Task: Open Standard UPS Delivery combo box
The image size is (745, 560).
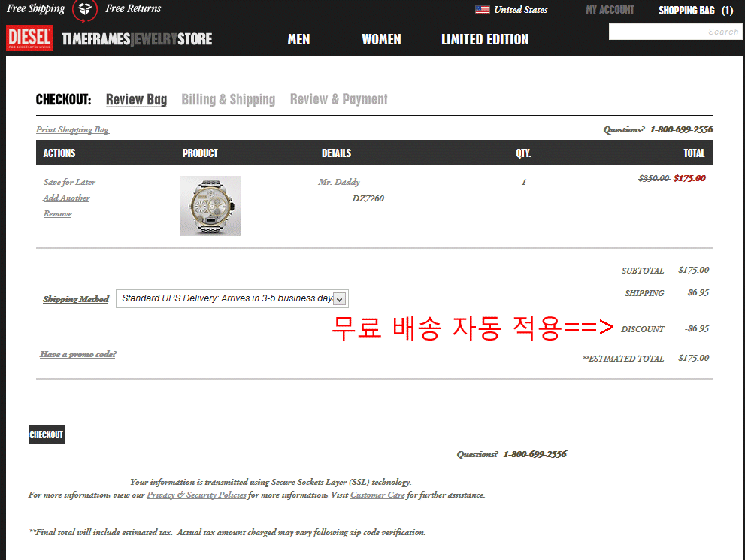Action: tap(232, 298)
